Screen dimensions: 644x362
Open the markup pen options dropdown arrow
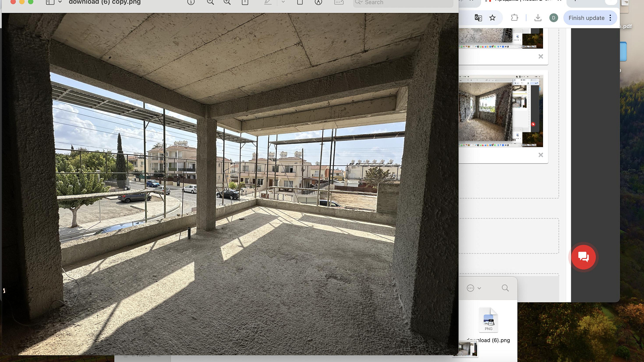click(283, 2)
